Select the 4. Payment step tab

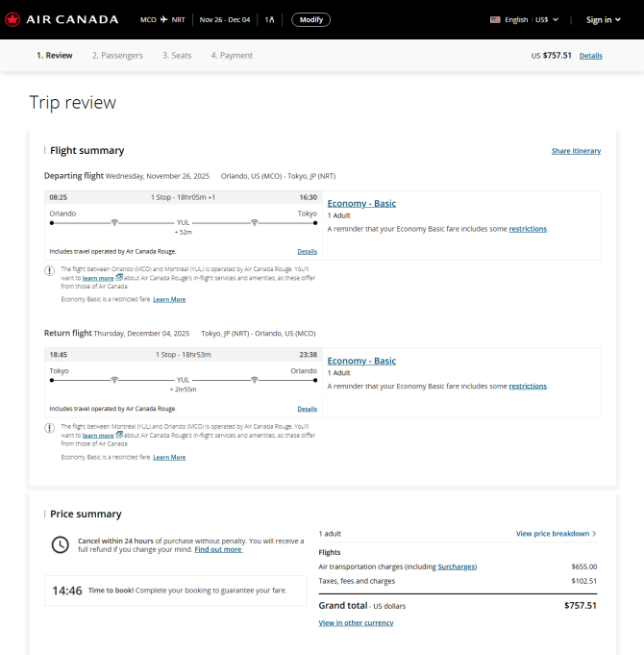[x=232, y=56]
